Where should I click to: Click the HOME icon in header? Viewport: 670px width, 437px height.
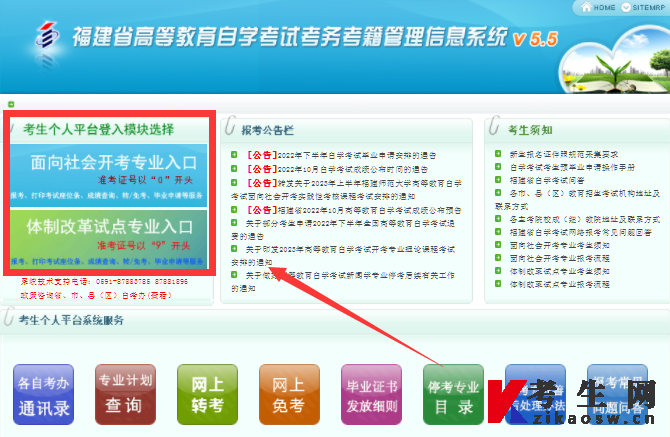(599, 7)
